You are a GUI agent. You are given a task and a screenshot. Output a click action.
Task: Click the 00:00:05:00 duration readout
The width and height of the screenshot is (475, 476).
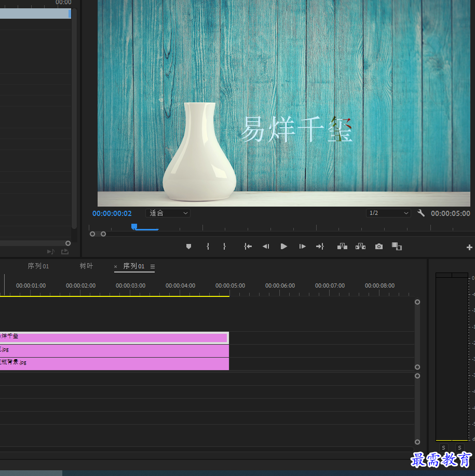click(451, 213)
